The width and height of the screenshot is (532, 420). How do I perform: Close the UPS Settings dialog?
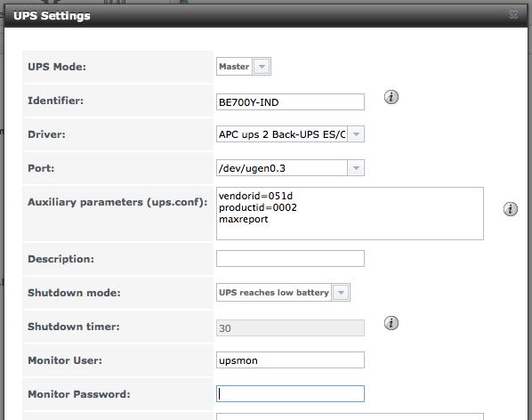[x=513, y=14]
